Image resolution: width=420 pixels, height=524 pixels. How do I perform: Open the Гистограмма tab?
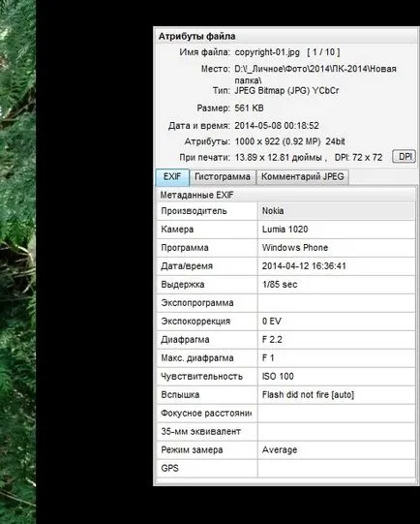tap(223, 177)
